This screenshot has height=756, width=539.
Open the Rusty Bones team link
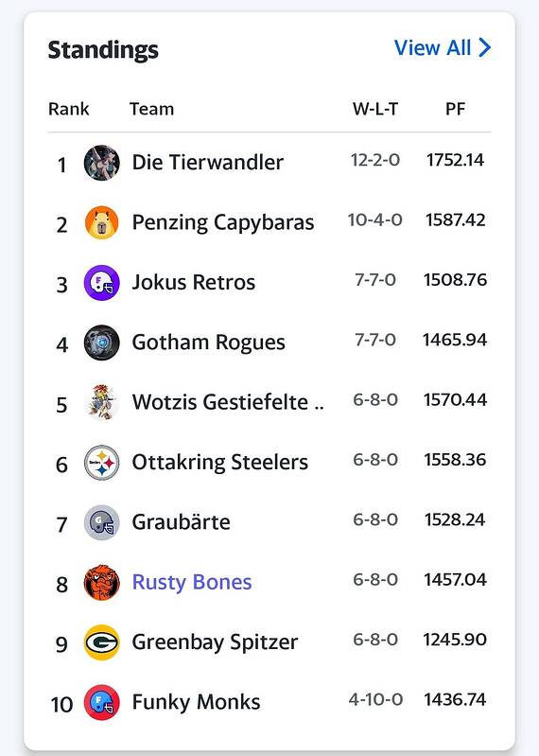click(192, 583)
